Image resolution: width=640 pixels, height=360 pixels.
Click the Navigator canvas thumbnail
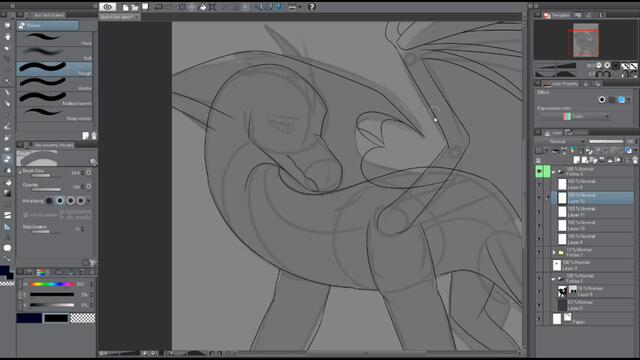coord(586,40)
